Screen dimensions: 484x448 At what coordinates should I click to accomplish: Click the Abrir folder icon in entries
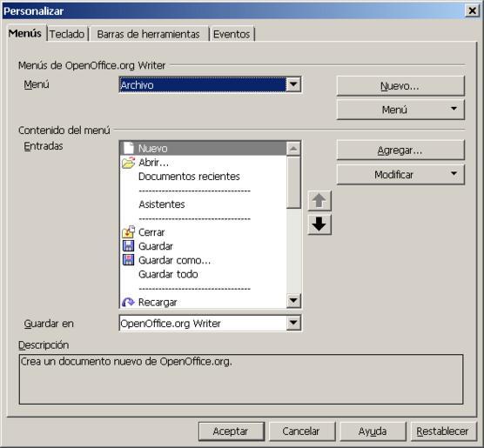click(x=129, y=163)
